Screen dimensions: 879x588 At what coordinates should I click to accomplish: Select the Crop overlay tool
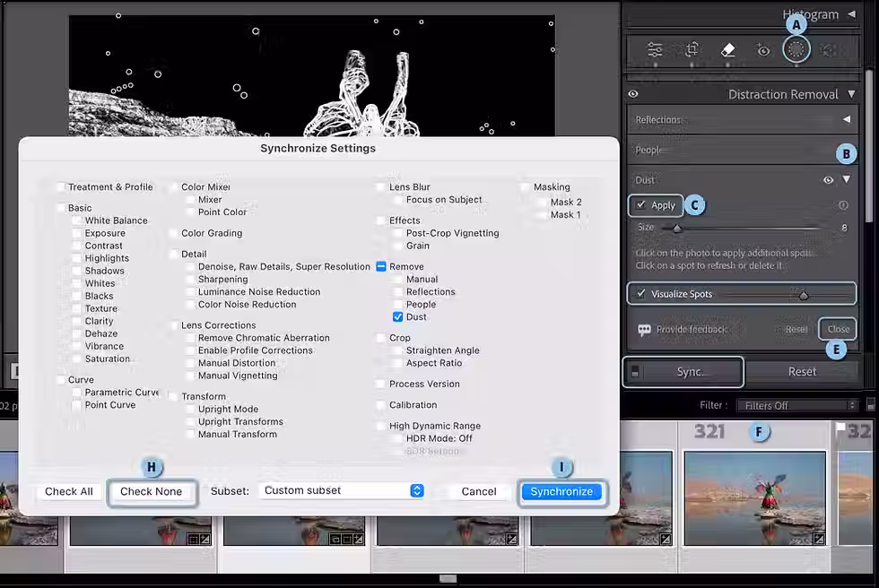[x=692, y=50]
